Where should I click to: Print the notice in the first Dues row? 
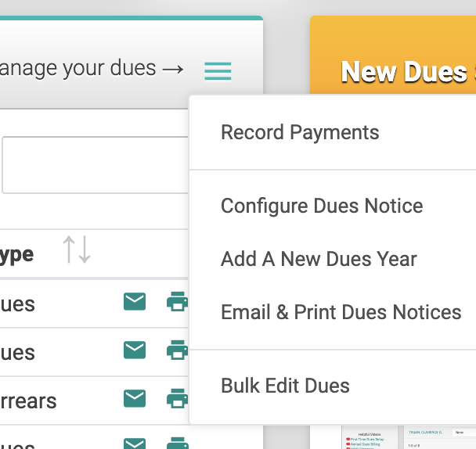177,302
